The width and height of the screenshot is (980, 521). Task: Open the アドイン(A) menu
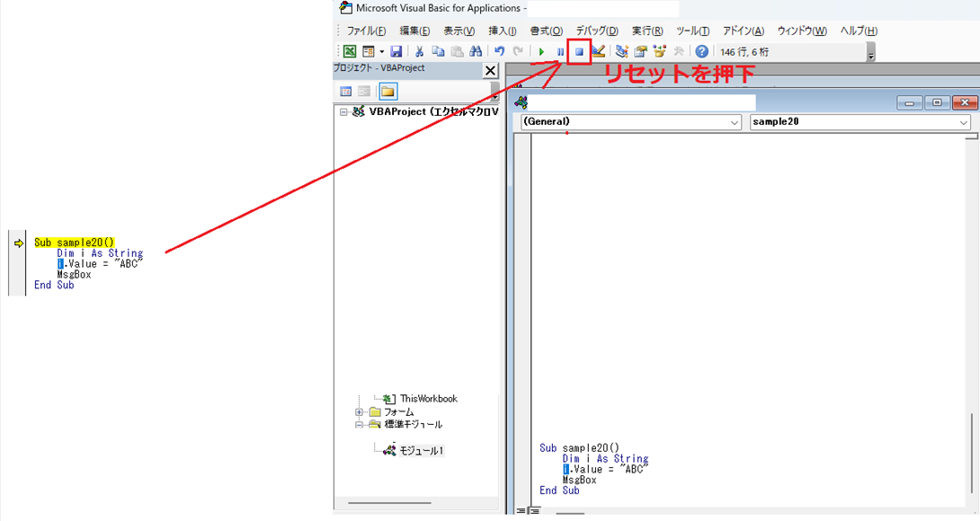click(x=744, y=31)
